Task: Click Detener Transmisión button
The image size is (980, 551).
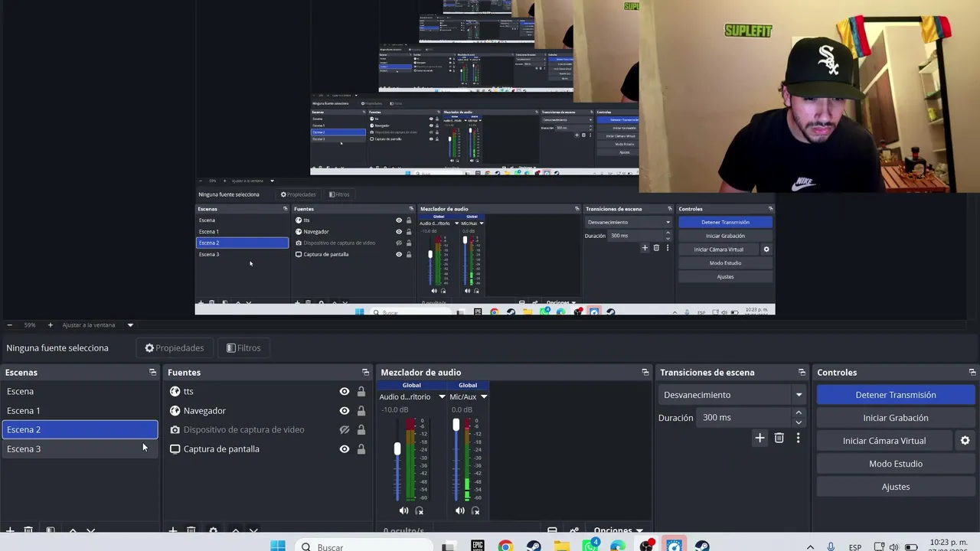Action: tap(896, 395)
